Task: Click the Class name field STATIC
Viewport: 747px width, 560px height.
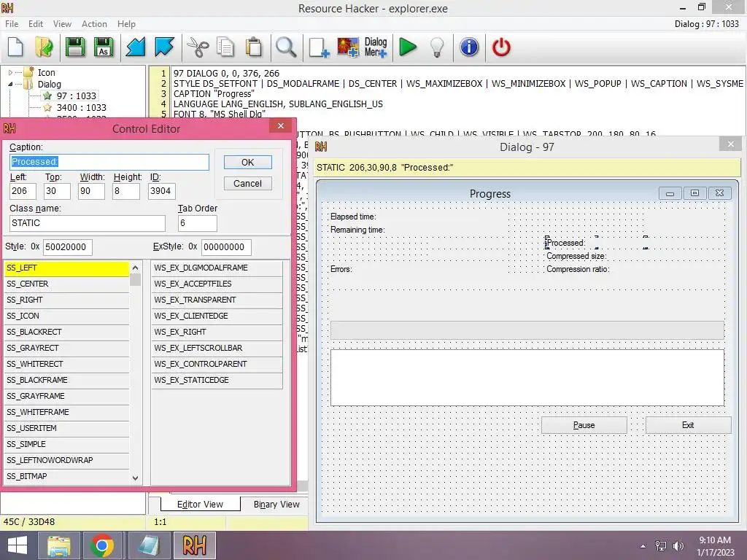Action: (88, 223)
